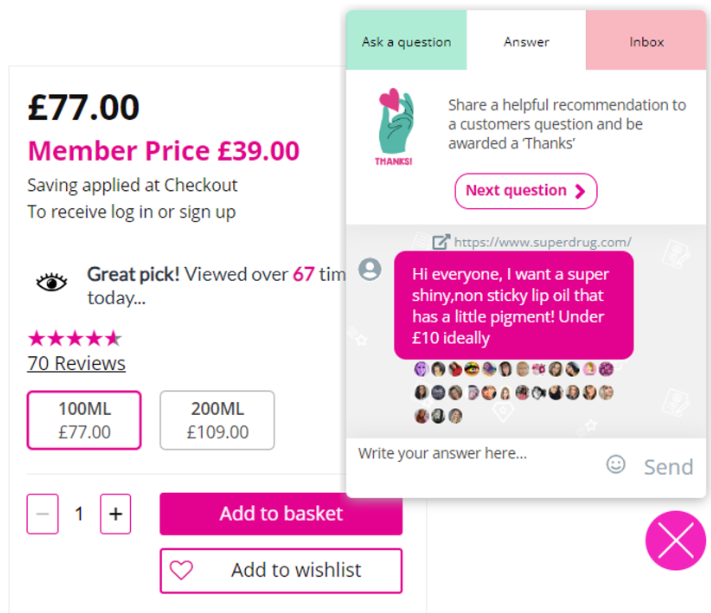This screenshot has width=711, height=613.
Task: Close the chat widget with the pink X
Action: click(x=675, y=541)
